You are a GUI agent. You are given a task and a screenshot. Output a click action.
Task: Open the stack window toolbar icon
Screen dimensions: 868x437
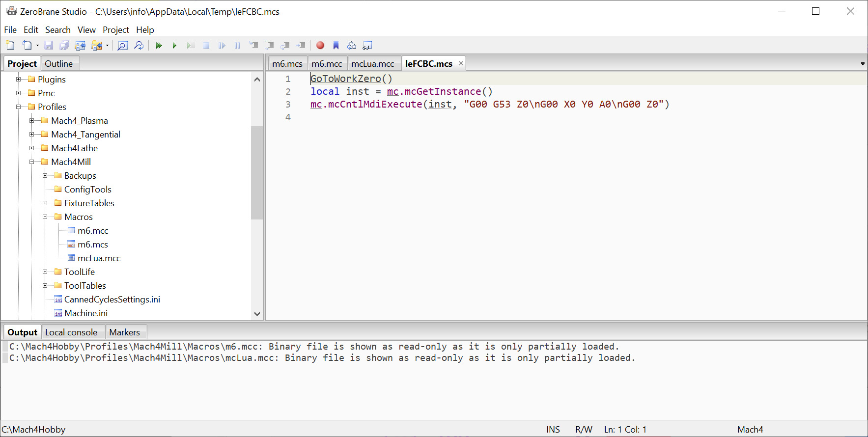(x=352, y=45)
